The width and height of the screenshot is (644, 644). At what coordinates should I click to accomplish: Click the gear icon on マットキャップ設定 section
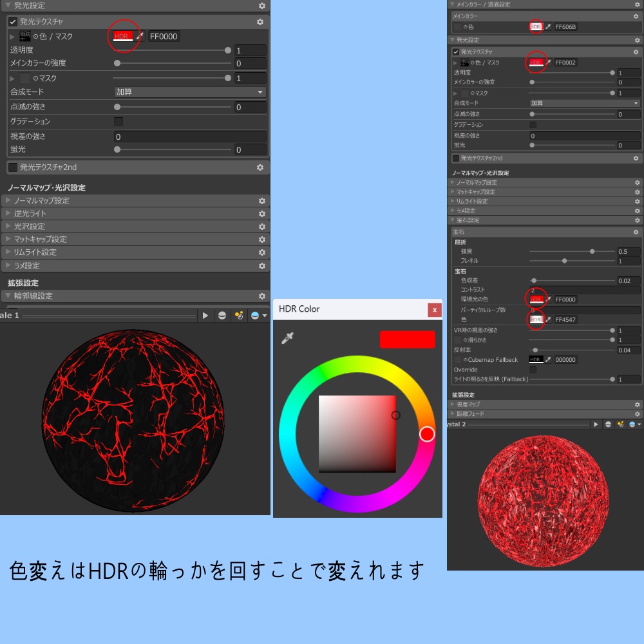coord(261,240)
